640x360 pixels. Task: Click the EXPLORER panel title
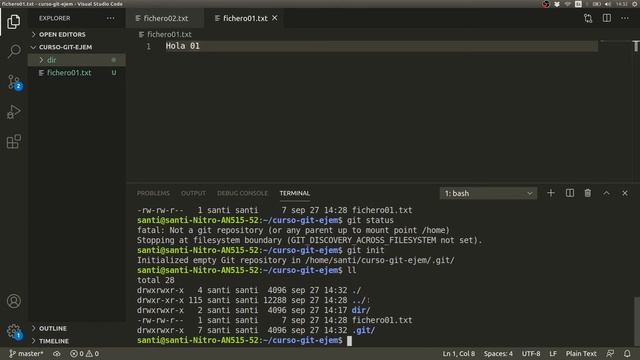tap(55, 18)
